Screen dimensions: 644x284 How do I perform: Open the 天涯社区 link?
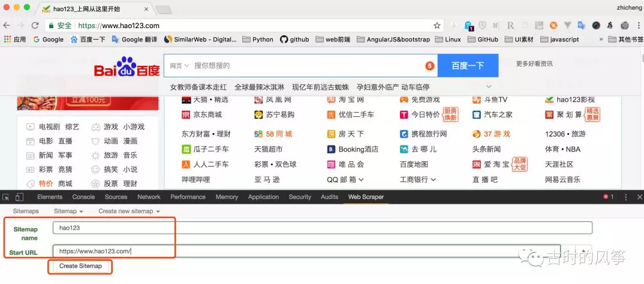(559, 164)
